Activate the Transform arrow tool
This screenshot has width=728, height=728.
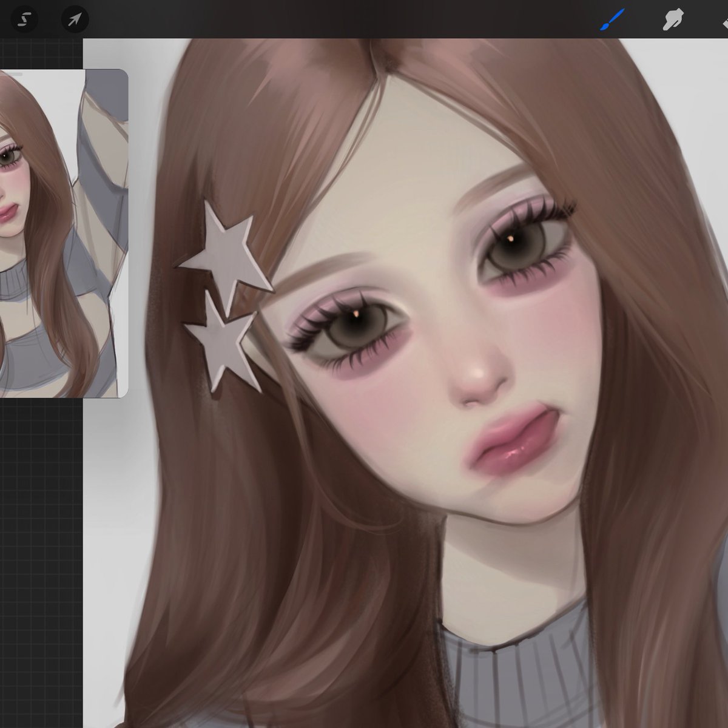pyautogui.click(x=75, y=19)
